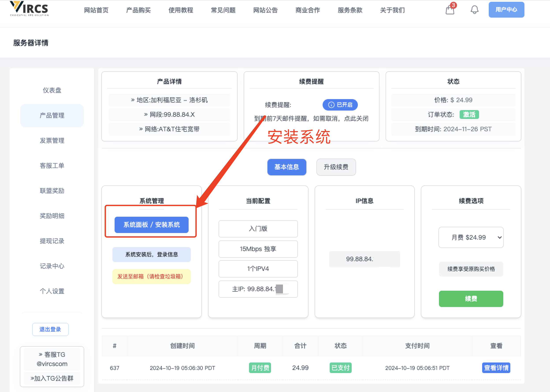
Task: Select 仪表盘 in the sidebar
Action: pos(52,90)
